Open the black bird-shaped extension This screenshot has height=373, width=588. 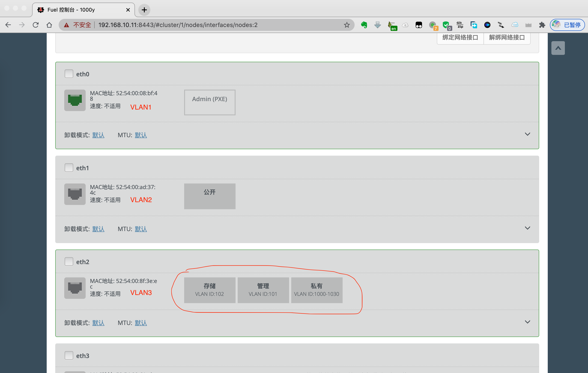(501, 25)
